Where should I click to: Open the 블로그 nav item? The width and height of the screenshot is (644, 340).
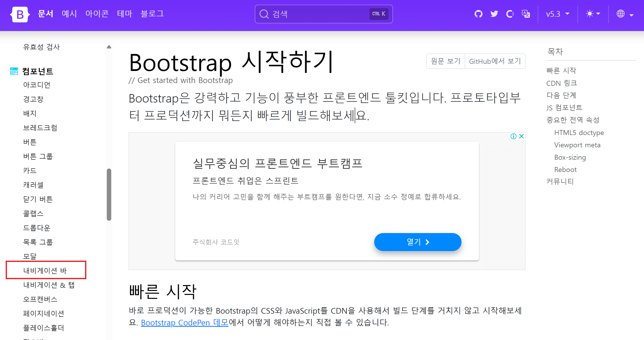point(152,14)
